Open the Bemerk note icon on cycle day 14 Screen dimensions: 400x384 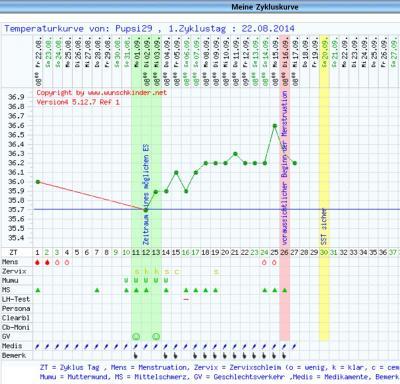[x=166, y=356]
